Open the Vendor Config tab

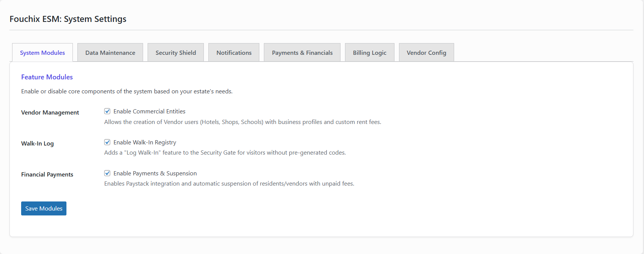pyautogui.click(x=426, y=53)
